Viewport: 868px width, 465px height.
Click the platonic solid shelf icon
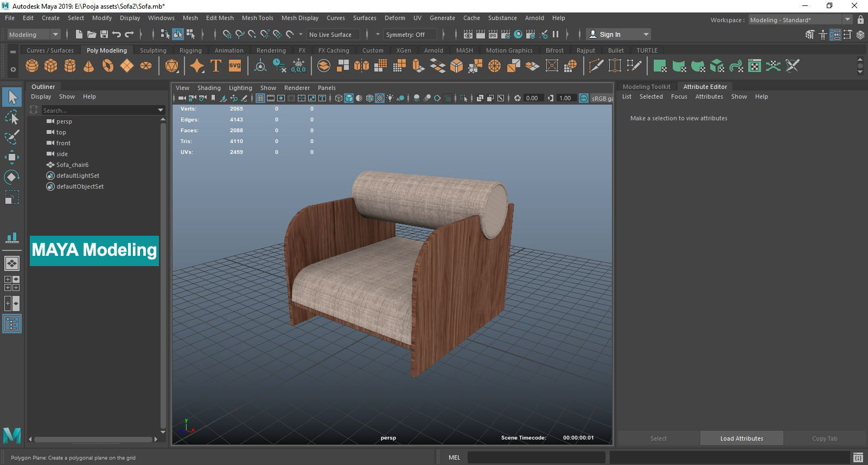171,66
